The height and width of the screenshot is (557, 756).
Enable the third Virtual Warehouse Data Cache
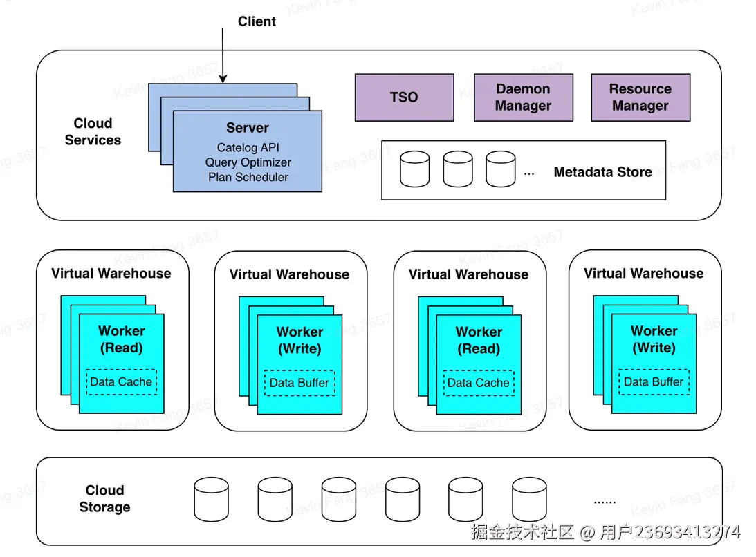[479, 383]
